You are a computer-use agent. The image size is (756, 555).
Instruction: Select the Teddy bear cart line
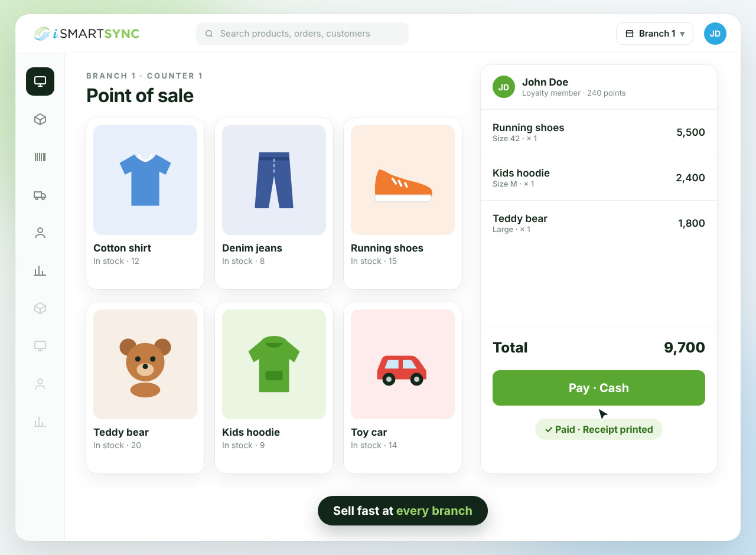(x=599, y=223)
